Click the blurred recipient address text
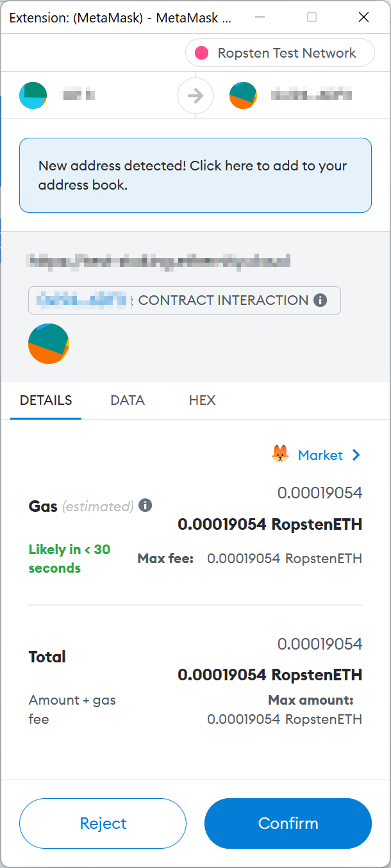The height and width of the screenshot is (868, 391). [312, 95]
